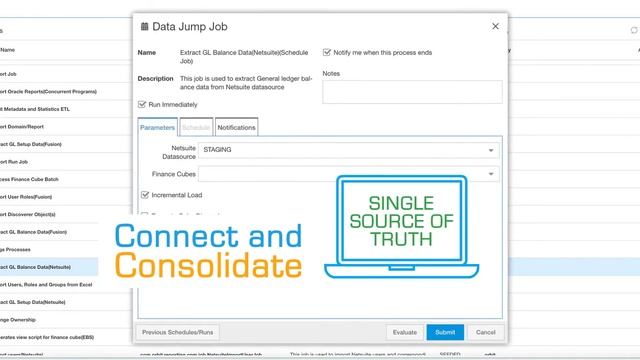Toggle the Incremental Load checkbox
Viewport: 640px width, 360px height.
click(145, 195)
